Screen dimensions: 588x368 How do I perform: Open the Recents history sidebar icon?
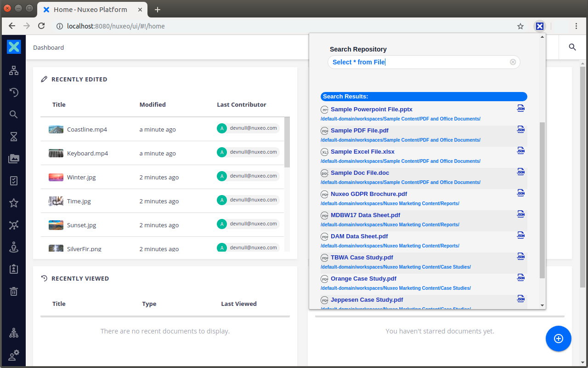(14, 92)
